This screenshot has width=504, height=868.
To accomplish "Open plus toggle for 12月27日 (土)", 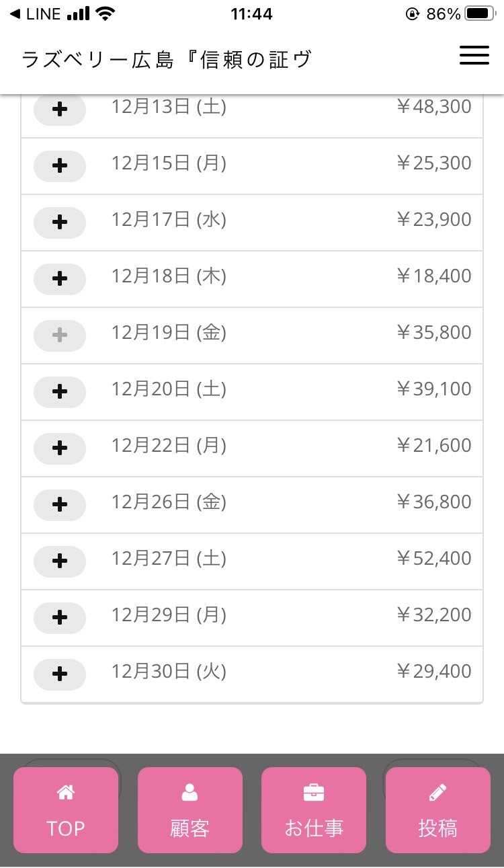I will [60, 561].
